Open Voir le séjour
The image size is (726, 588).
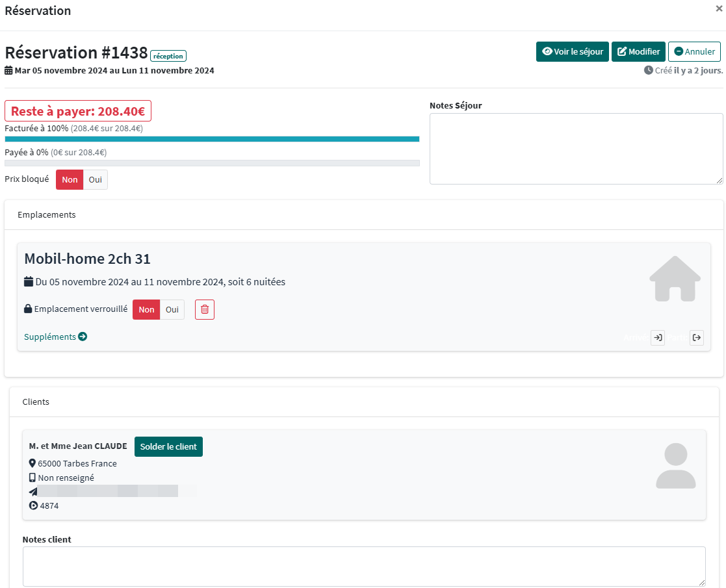(572, 52)
